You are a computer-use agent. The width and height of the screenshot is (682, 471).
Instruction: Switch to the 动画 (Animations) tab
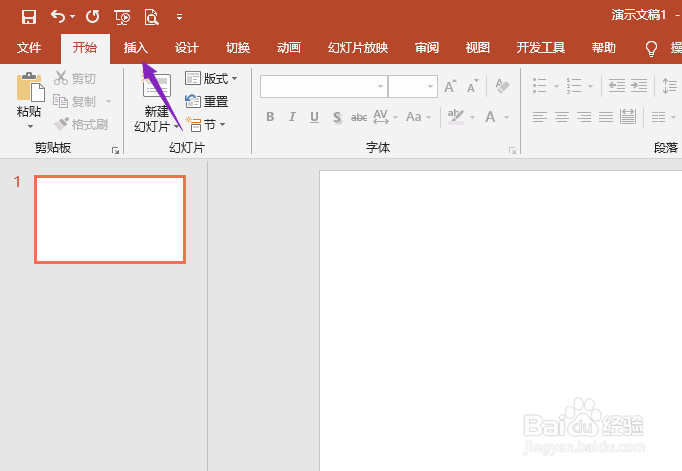[x=289, y=47]
